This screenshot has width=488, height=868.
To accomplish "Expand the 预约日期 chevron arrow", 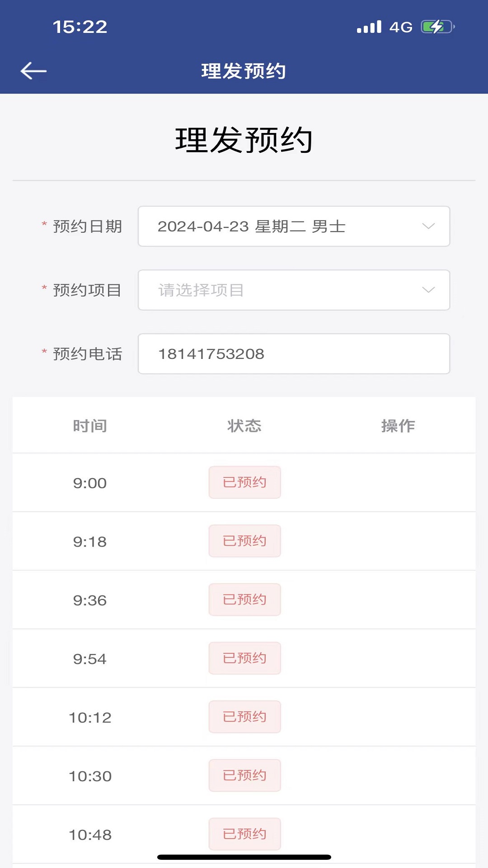I will point(428,226).
